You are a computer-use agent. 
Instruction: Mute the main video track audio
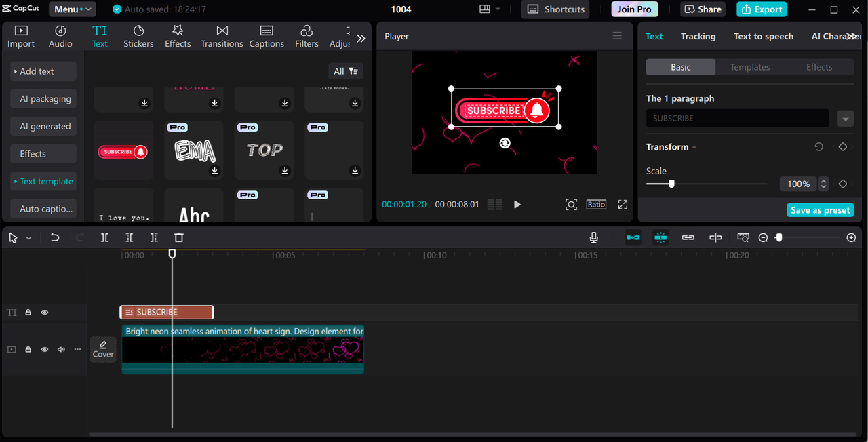point(61,350)
